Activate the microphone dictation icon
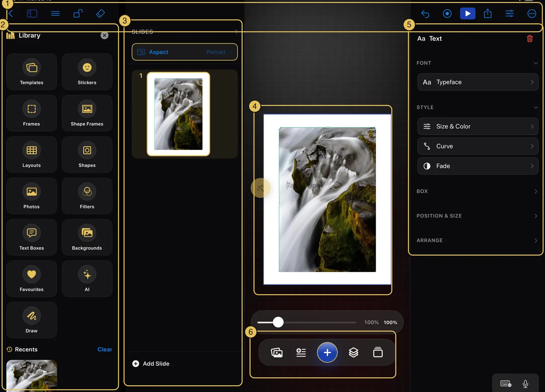This screenshot has height=392, width=545. [x=526, y=384]
